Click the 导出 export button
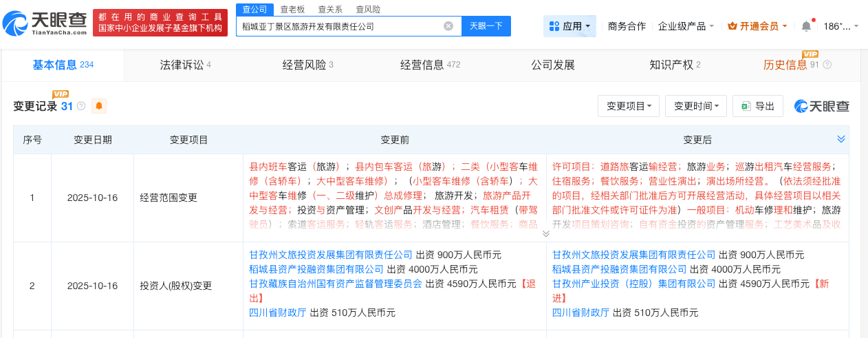This screenshot has height=338, width=868. (x=757, y=106)
